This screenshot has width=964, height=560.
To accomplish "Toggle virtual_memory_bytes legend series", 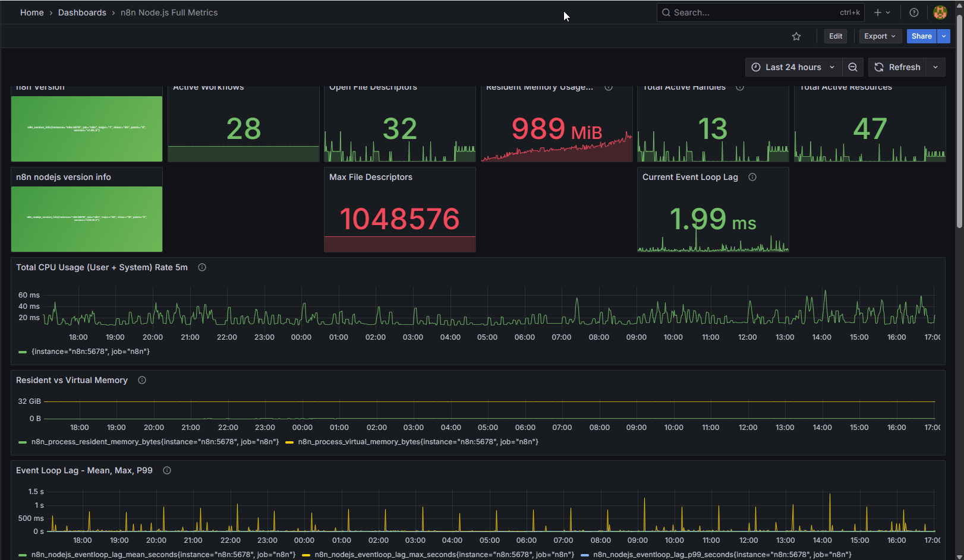I will pos(418,442).
